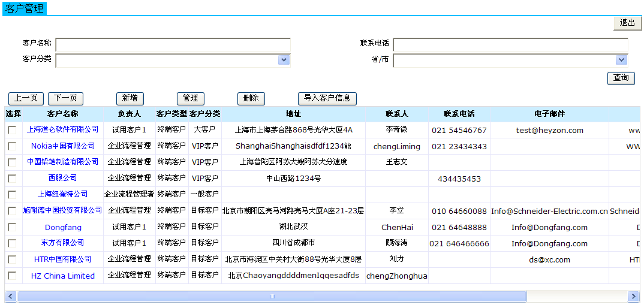This screenshot has width=644, height=305.
Task: Toggle checkbox for Dongfang row
Action: (12, 227)
